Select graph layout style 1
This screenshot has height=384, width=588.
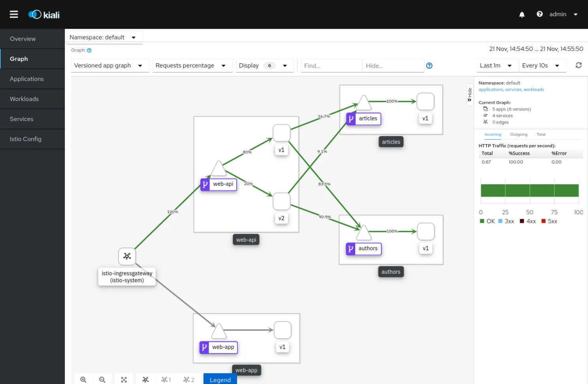click(x=166, y=380)
